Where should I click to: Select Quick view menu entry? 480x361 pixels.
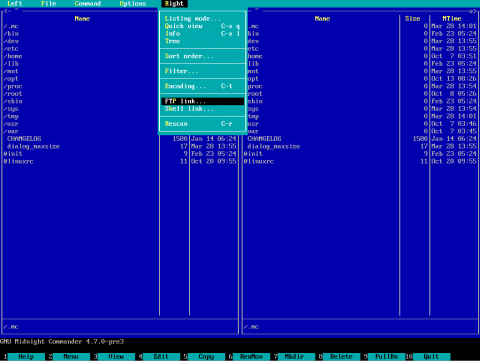203,26
